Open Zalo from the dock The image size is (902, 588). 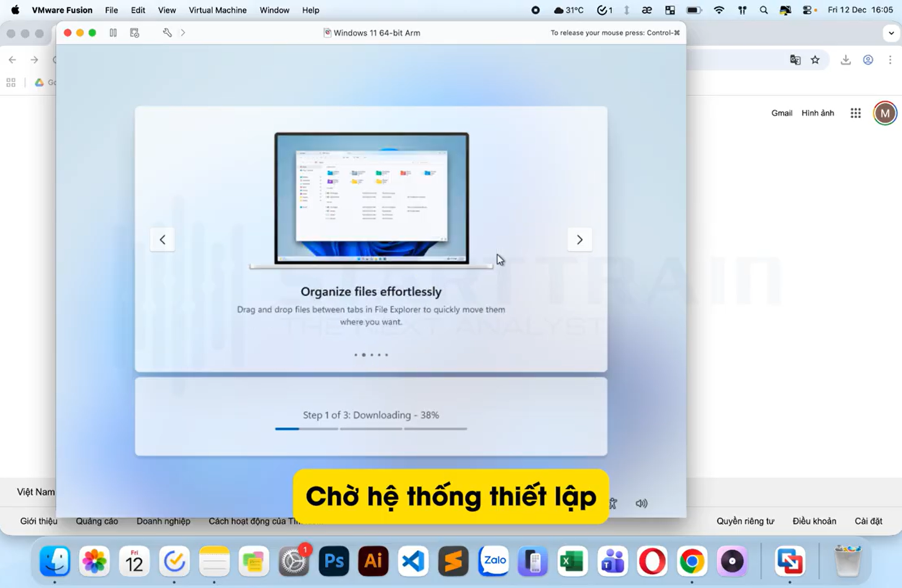tap(493, 561)
